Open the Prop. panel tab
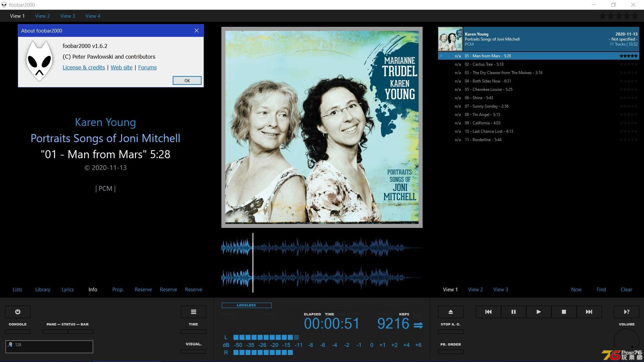This screenshot has width=644, height=362. coord(118,290)
